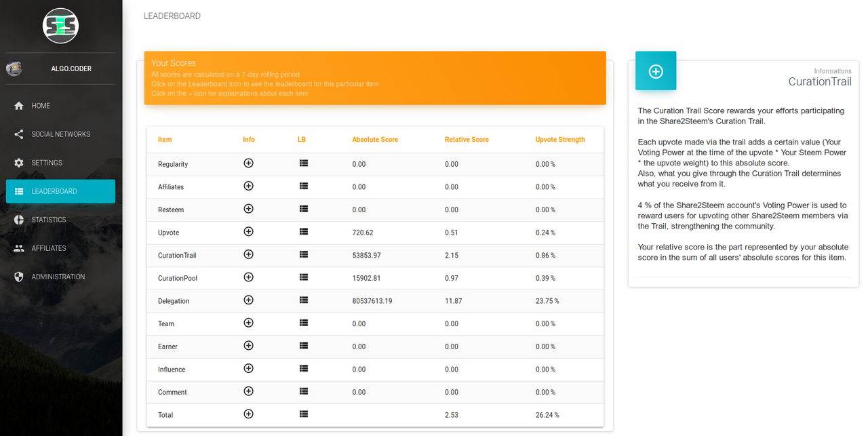Click the Absolute Score column header
This screenshot has height=436, width=868.
(375, 140)
